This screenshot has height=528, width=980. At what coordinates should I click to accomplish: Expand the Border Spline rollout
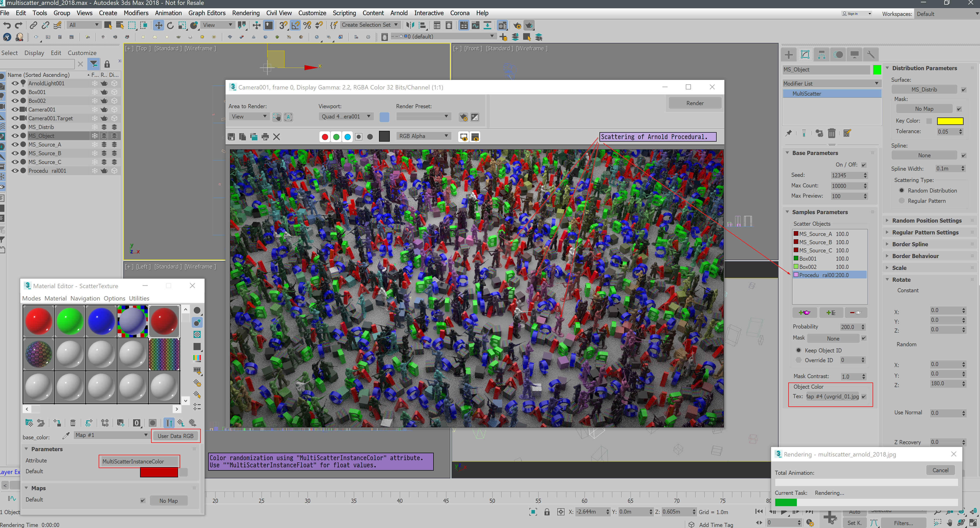click(x=910, y=244)
